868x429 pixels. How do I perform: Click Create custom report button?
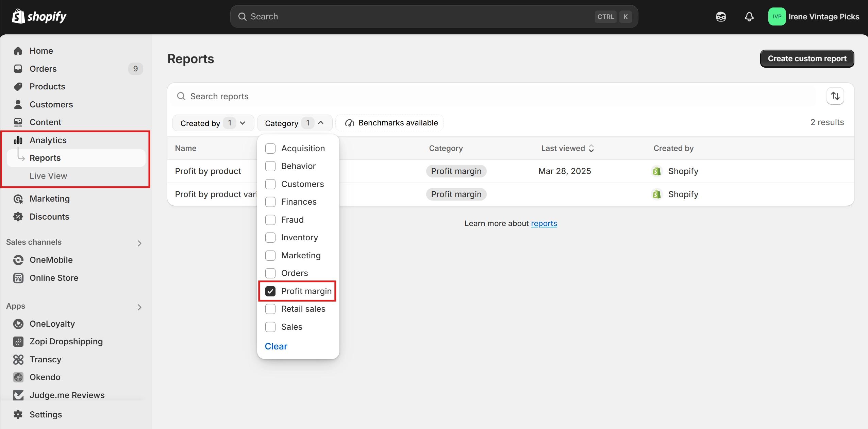[x=807, y=58]
